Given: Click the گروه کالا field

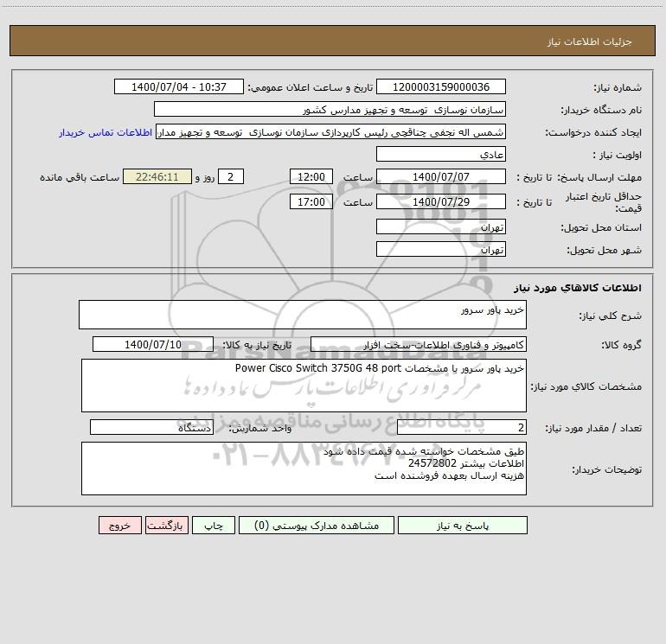Looking at the screenshot, I should pos(419,344).
